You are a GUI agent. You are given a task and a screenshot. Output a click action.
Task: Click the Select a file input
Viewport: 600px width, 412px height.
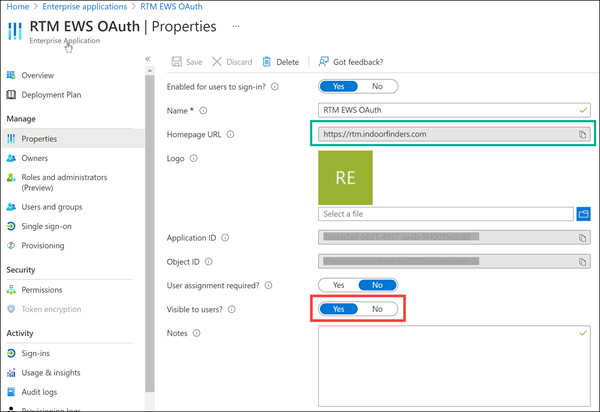(x=446, y=214)
